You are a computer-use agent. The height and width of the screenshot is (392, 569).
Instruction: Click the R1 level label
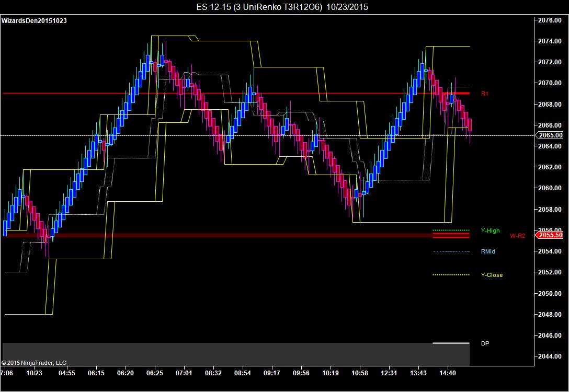point(485,94)
